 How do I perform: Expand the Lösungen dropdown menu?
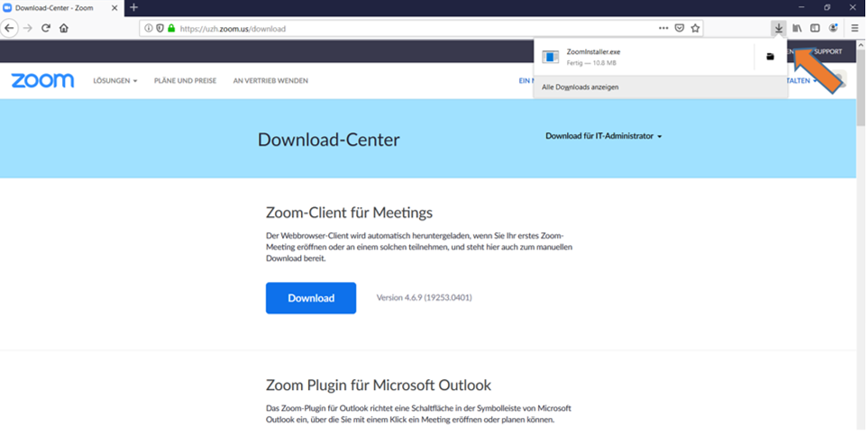[115, 81]
